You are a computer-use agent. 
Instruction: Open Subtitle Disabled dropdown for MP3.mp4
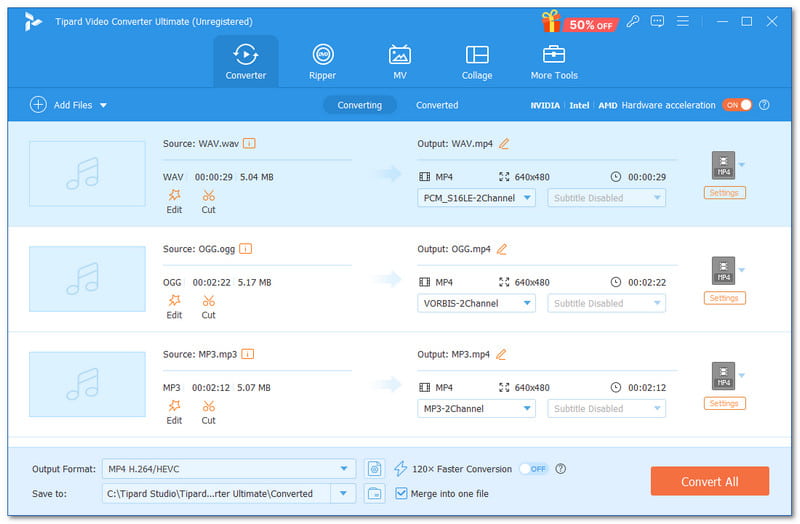click(x=607, y=409)
